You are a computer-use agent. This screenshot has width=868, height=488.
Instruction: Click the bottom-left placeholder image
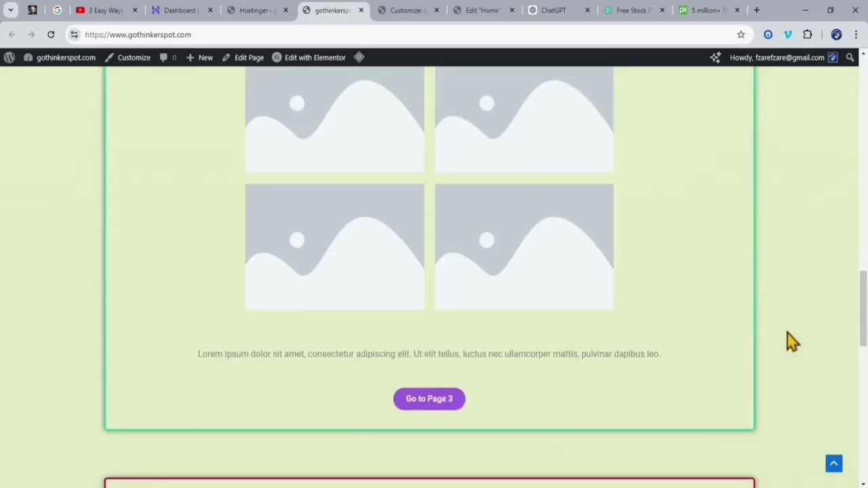334,247
